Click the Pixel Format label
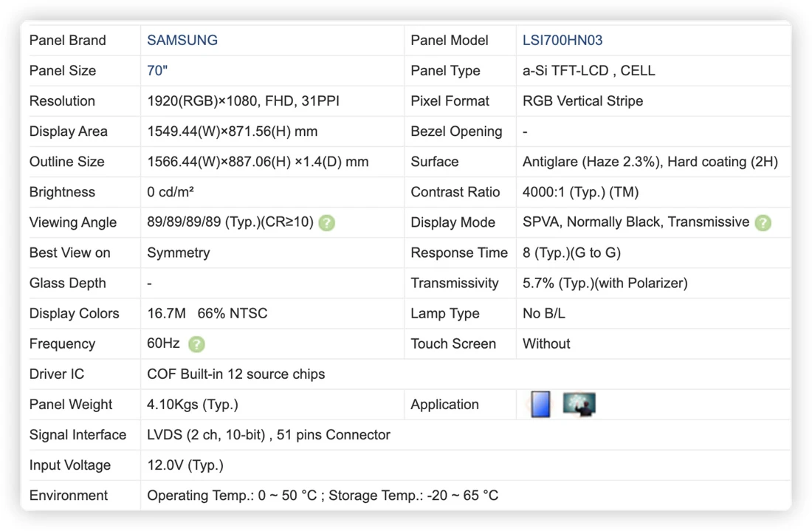Image resolution: width=812 pixels, height=531 pixels. click(450, 101)
